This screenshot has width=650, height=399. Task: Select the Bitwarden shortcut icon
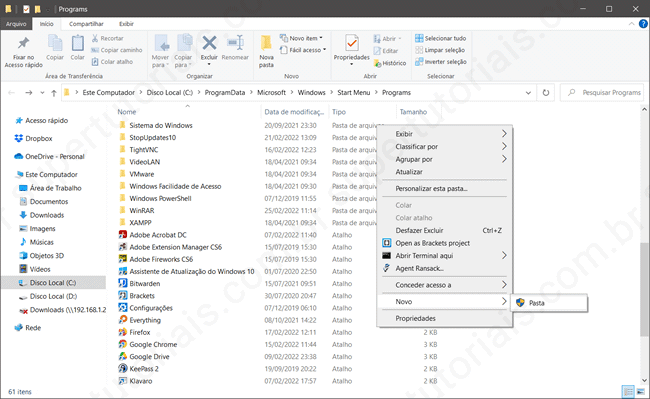pos(123,283)
